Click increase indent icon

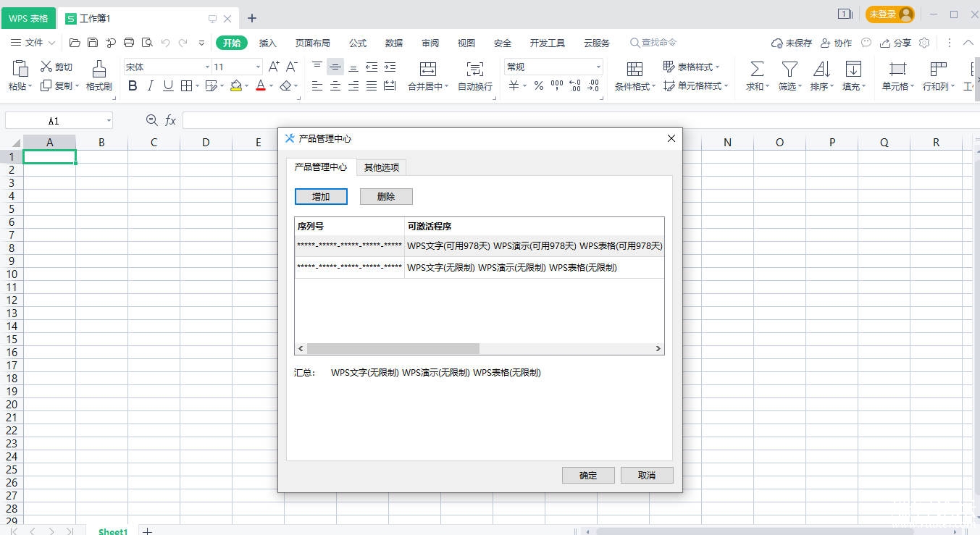(x=390, y=67)
